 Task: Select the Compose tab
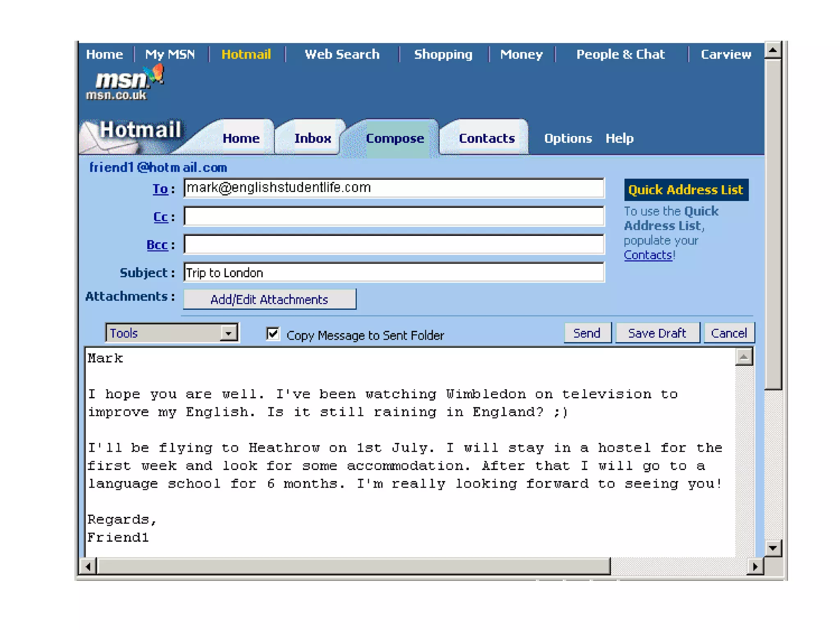coord(395,138)
